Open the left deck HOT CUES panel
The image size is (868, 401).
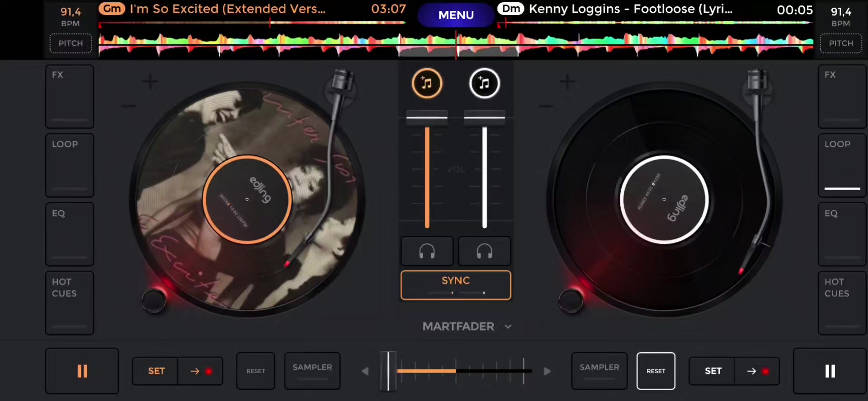click(70, 303)
